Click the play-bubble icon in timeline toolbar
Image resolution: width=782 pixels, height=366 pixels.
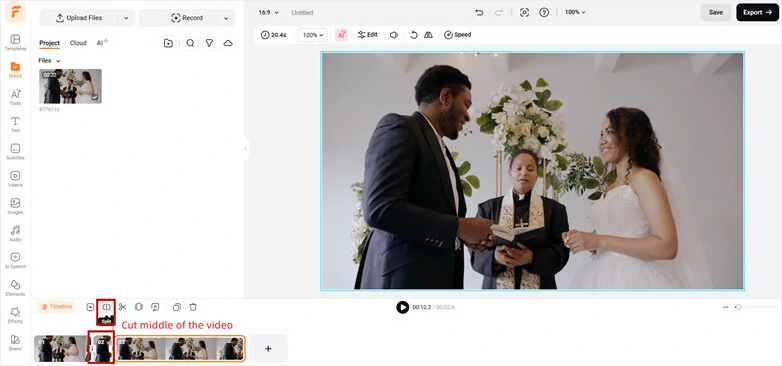156,307
